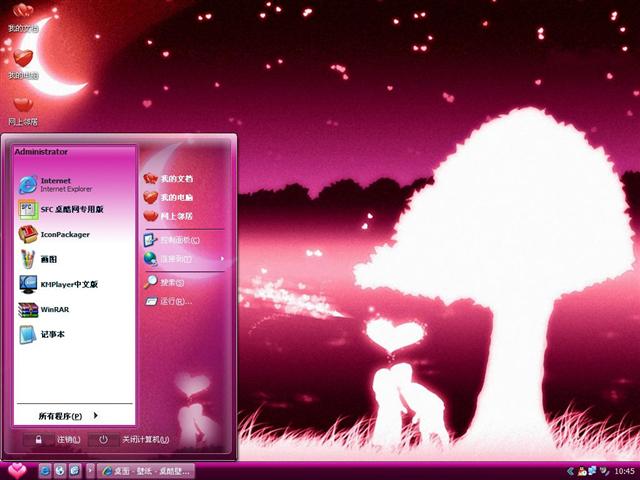Launch 画图 (Paint) from the Start menu
640x480 pixels.
click(x=50, y=259)
